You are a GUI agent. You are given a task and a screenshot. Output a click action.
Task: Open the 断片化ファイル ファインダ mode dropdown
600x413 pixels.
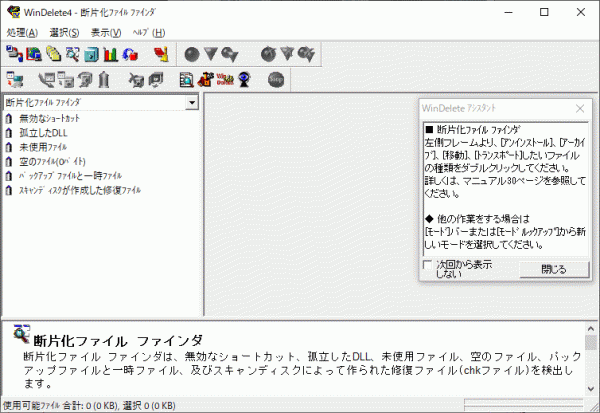click(x=190, y=103)
